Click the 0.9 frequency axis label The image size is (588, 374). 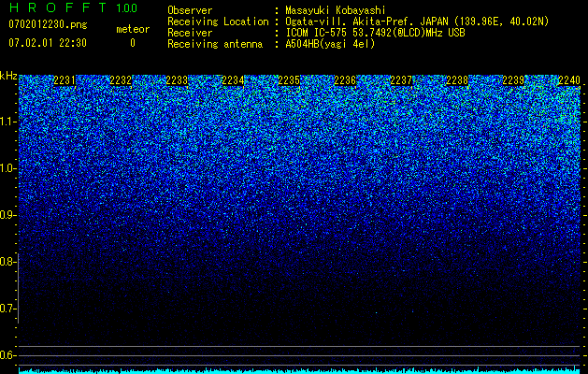[x=7, y=215]
